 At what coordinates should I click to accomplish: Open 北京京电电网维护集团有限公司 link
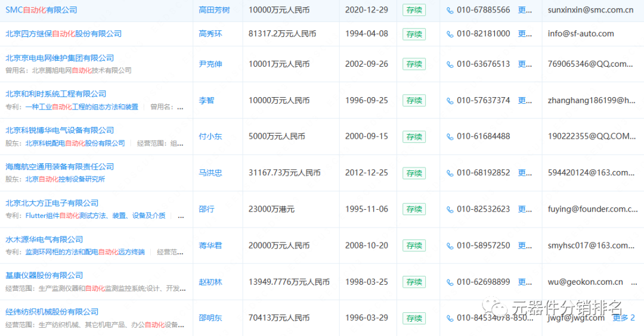pos(60,58)
